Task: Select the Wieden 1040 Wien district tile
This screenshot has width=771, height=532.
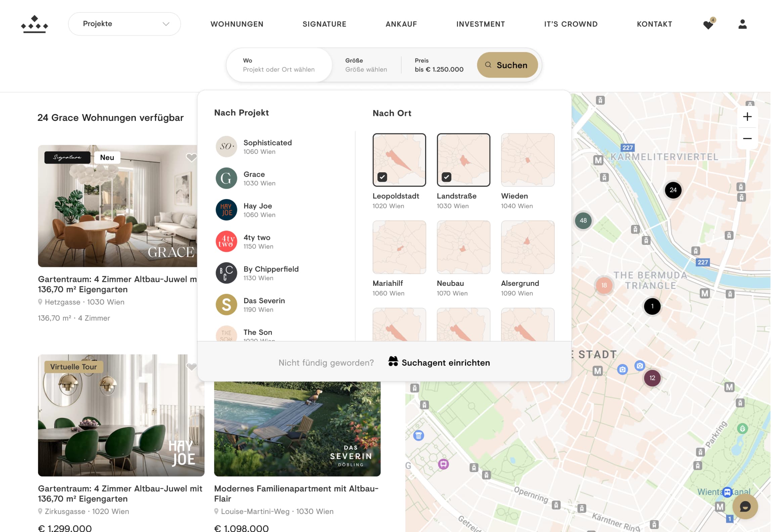Action: [x=527, y=160]
